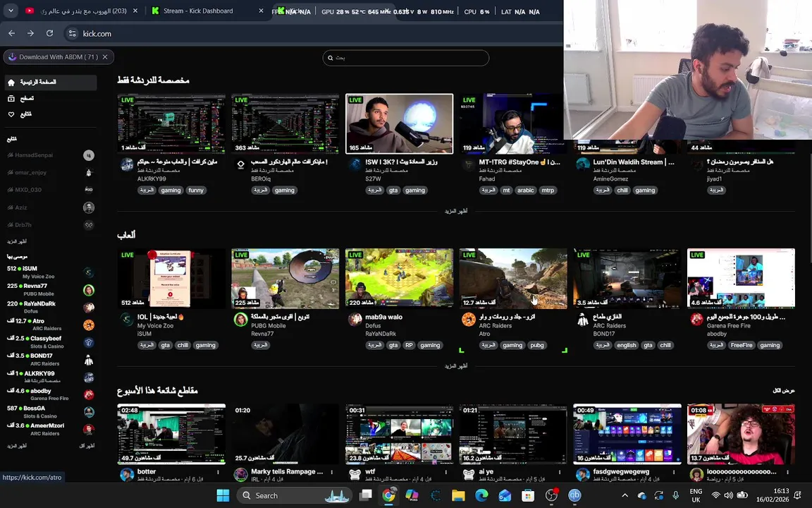Image resolution: width=812 pixels, height=508 pixels.
Task: Show hidden system tray icons
Action: [x=625, y=495]
